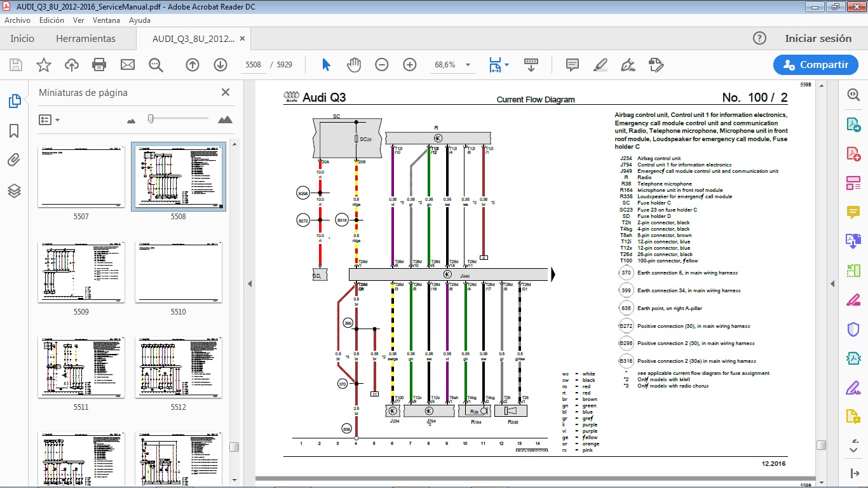Viewport: 868px width, 488px height.
Task: Select page 5507 thumbnail
Action: 81,178
